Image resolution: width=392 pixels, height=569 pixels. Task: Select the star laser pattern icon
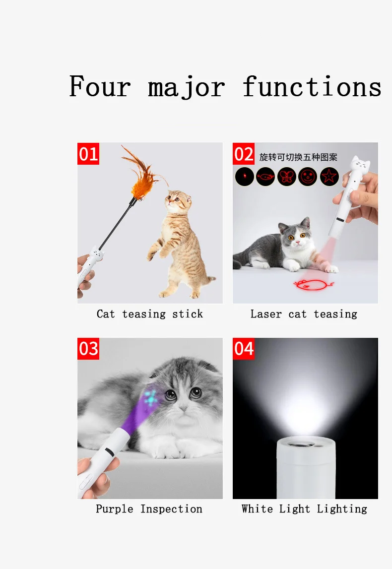point(329,177)
